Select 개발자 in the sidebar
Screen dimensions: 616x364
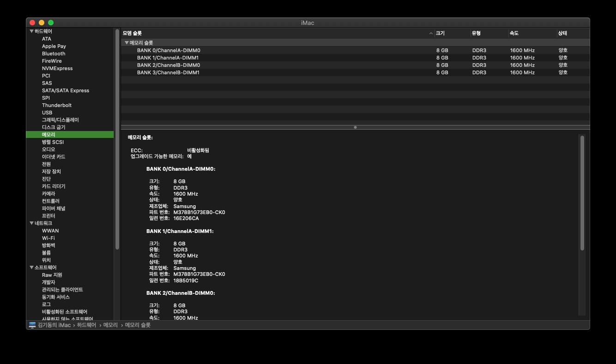point(48,282)
